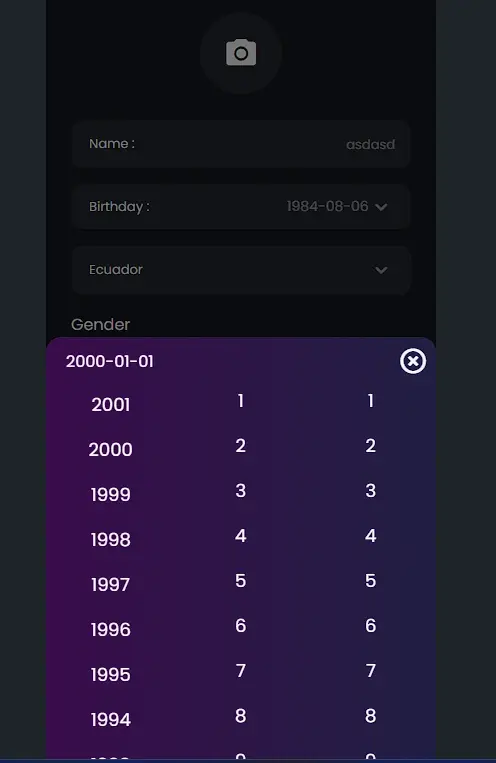The width and height of the screenshot is (496, 763).
Task: Choose month 3 in middle column
Action: click(240, 490)
